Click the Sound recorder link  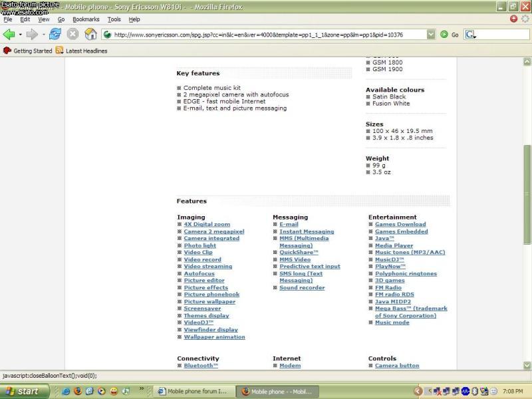[302, 288]
